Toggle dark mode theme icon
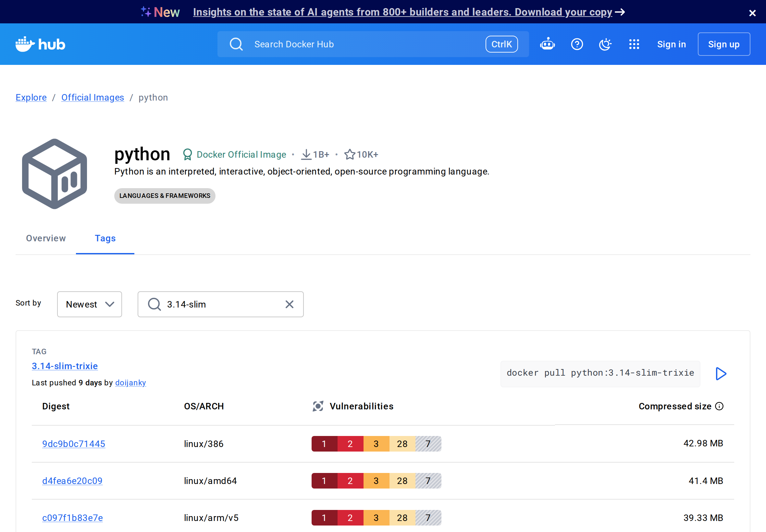The image size is (766, 532). tap(605, 44)
